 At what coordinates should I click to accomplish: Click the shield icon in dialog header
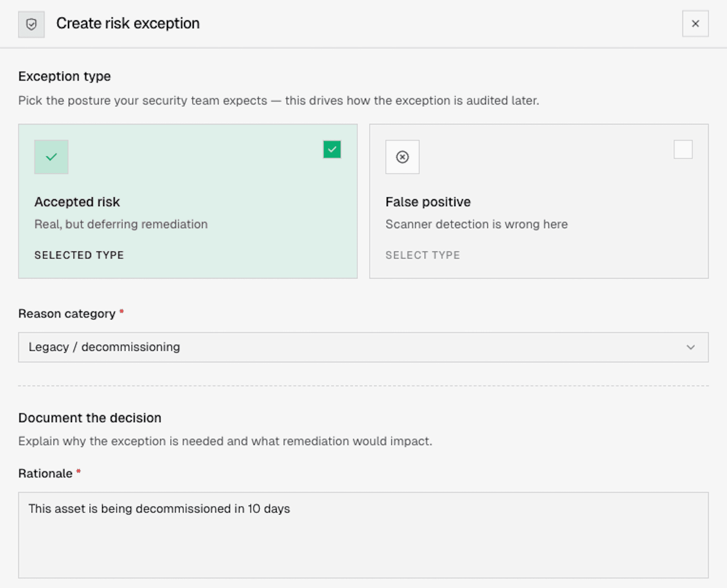pos(31,24)
